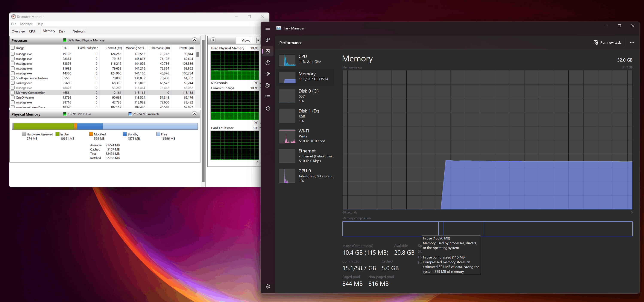Check OneDrive.exe checkbox
This screenshot has height=302, width=644.
13,97
